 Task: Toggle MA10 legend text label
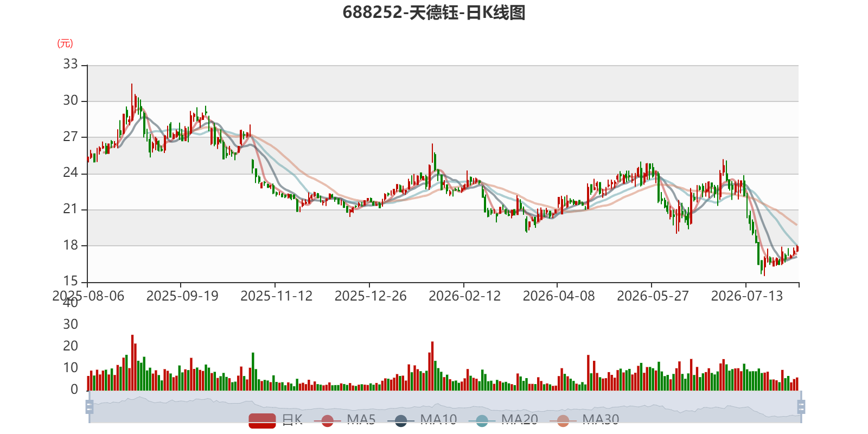tap(438, 420)
